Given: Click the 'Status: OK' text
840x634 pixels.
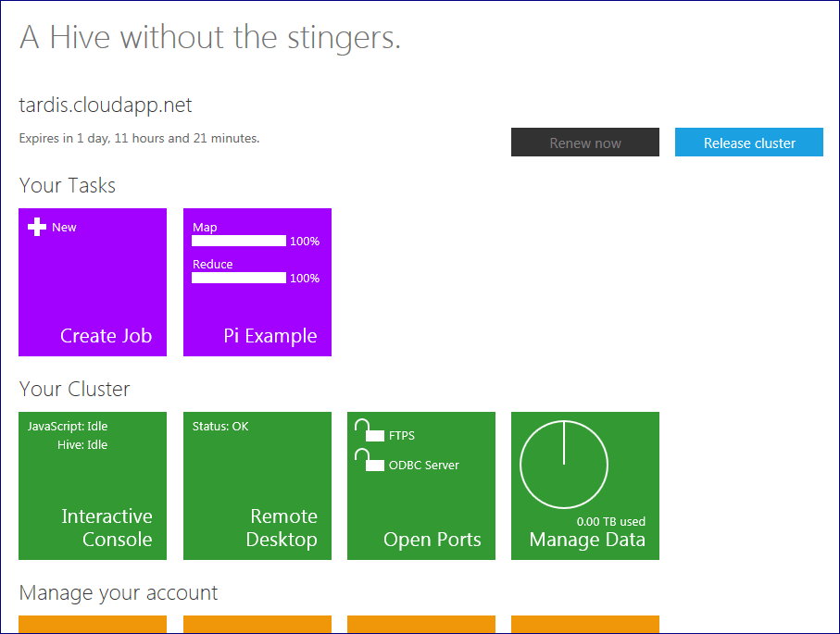Looking at the screenshot, I should click(x=220, y=427).
